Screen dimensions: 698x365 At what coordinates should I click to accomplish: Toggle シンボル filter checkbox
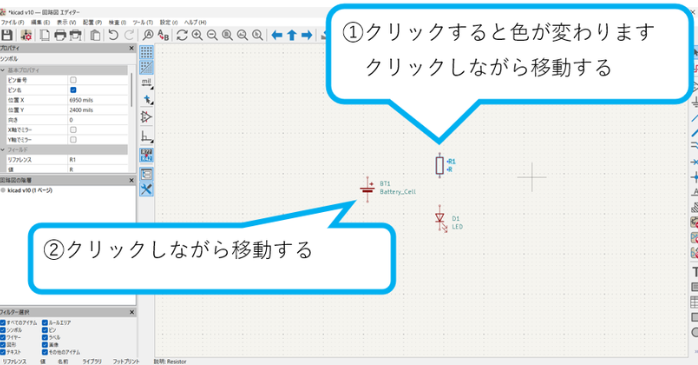3,330
